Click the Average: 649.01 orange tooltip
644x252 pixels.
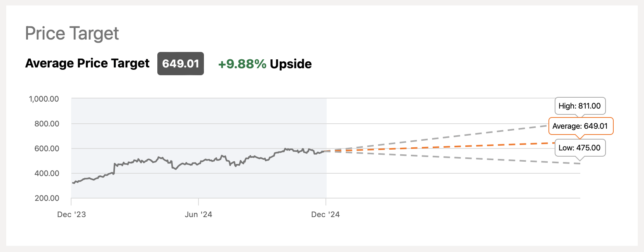(580, 126)
